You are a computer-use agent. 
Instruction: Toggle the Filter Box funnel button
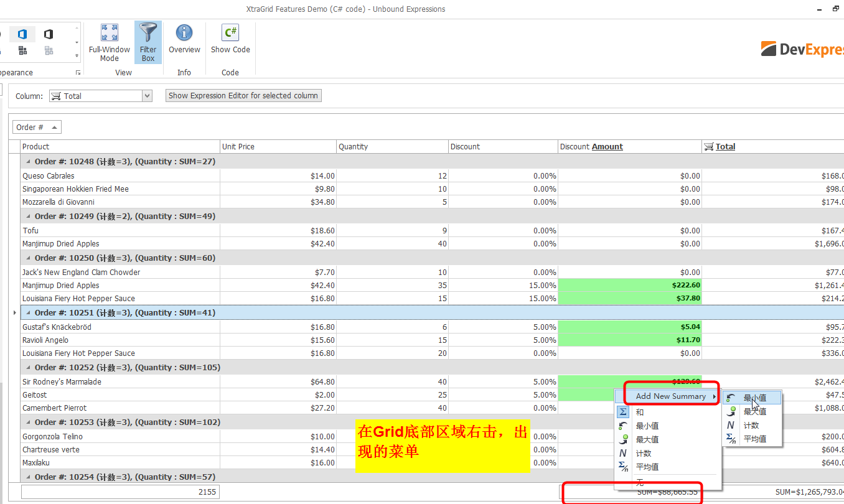(148, 34)
